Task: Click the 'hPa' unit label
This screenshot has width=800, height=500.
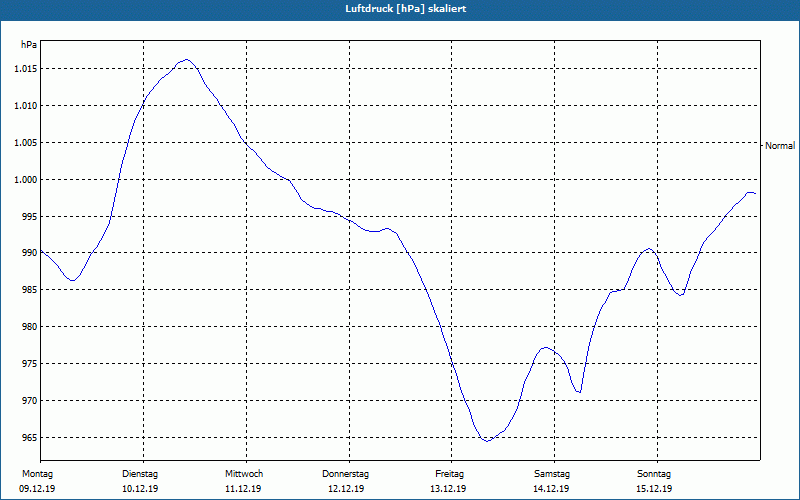Action: 29,45
